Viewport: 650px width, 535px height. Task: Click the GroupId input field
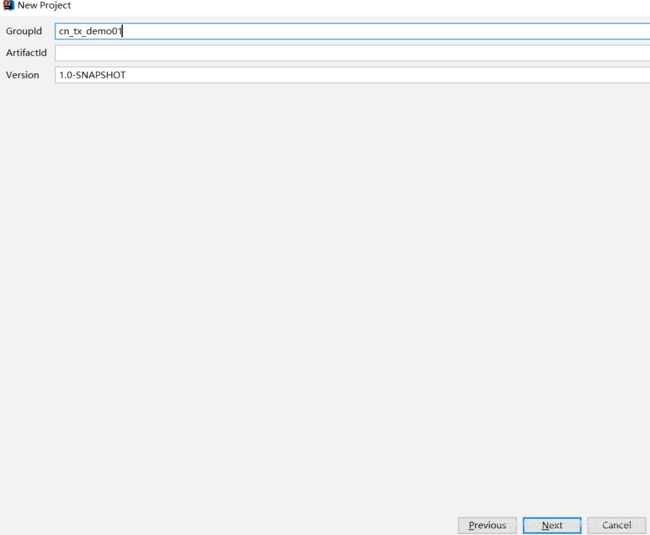click(352, 31)
